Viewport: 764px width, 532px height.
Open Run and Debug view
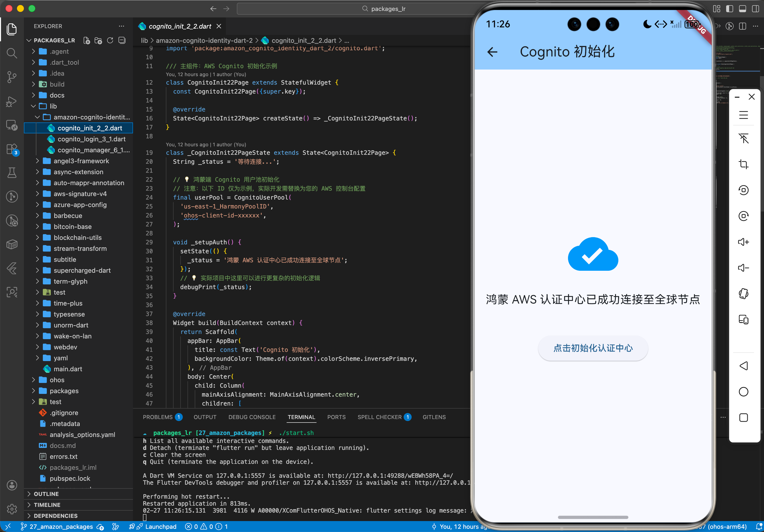pyautogui.click(x=12, y=102)
